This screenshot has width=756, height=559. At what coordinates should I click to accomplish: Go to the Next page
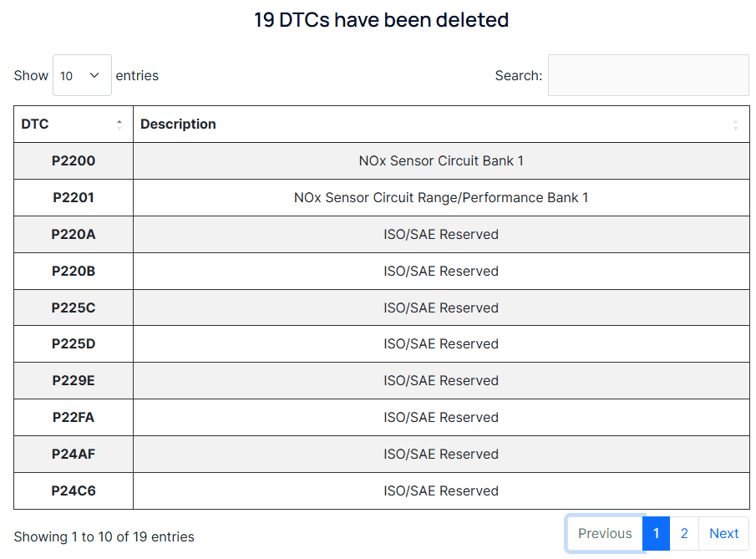coord(723,533)
